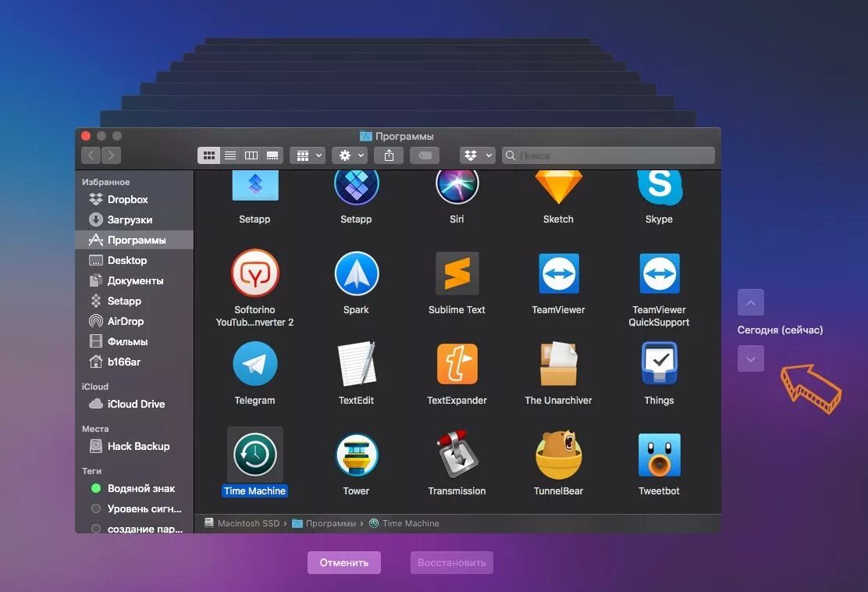The height and width of the screenshot is (592, 868).
Task: Click the Tower app icon
Action: point(357,455)
